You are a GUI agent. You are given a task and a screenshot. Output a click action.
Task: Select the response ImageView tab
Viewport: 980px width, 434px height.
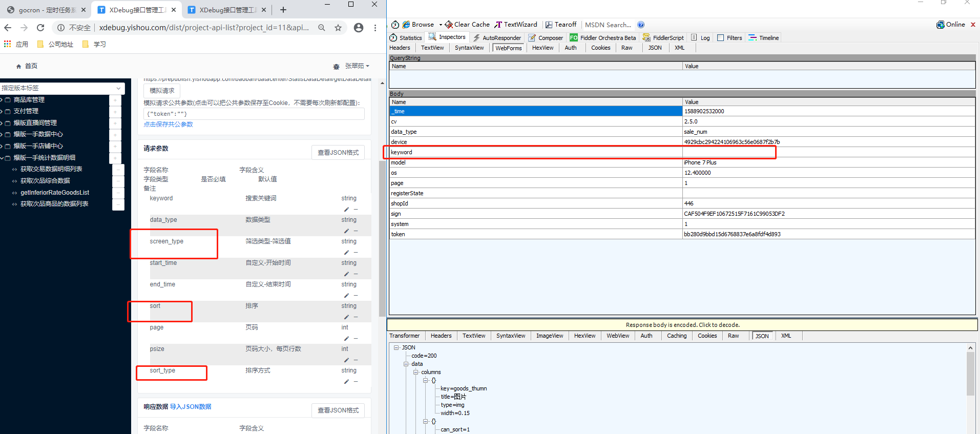[x=550, y=336]
